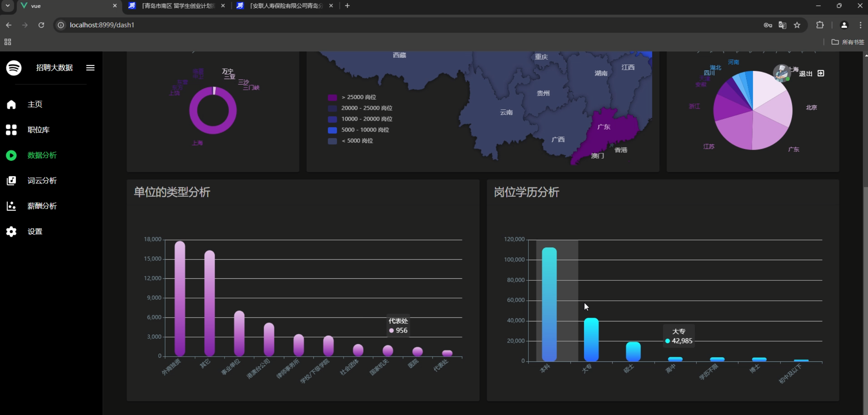Image resolution: width=868 pixels, height=415 pixels.
Task: Click the 硕士 bar in the education chart
Action: (633, 352)
